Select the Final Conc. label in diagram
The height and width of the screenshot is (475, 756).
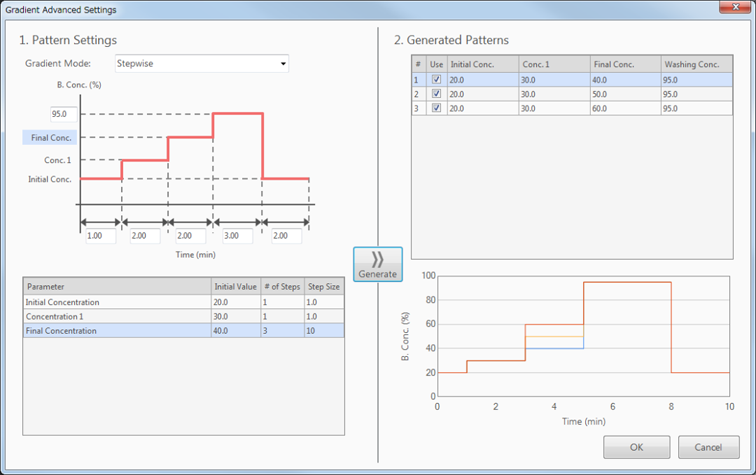click(x=50, y=139)
